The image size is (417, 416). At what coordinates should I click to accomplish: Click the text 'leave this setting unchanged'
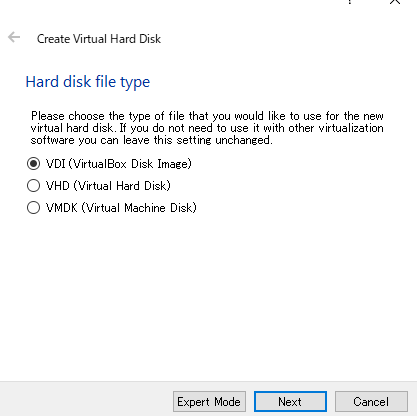(x=197, y=140)
